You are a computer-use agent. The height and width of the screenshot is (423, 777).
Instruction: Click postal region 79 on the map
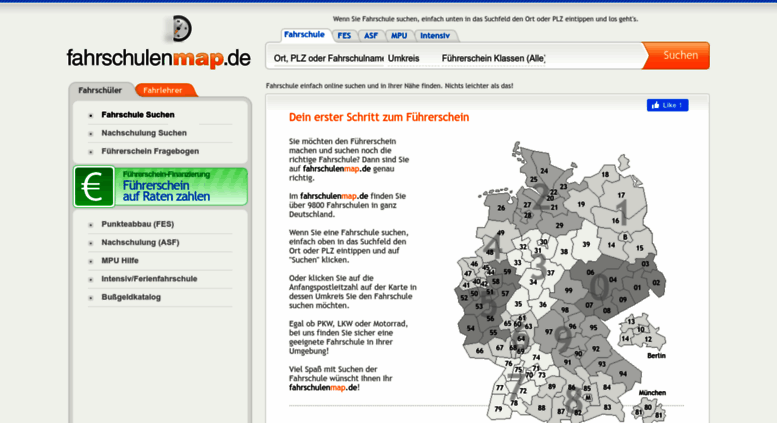click(498, 409)
